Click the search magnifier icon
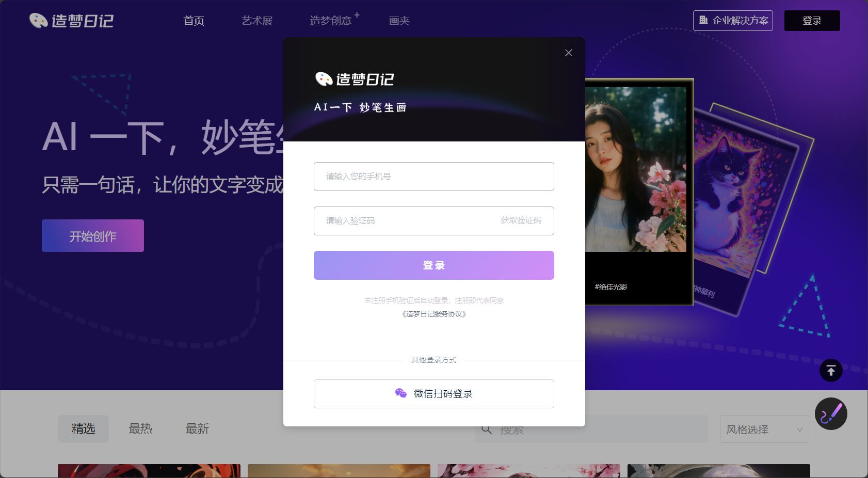 [486, 429]
